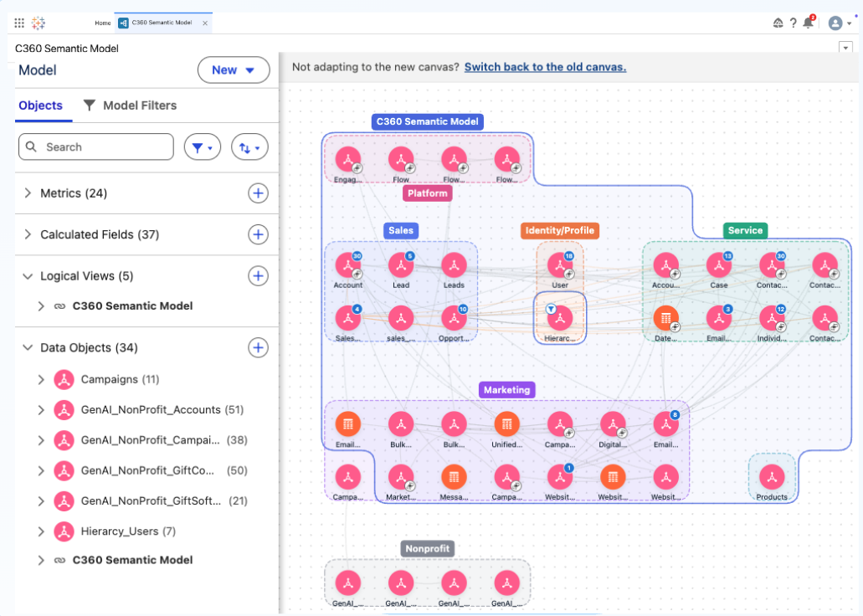Screen dimensions: 863x616
Task: Open the sort order dropdown button
Action: tap(250, 147)
